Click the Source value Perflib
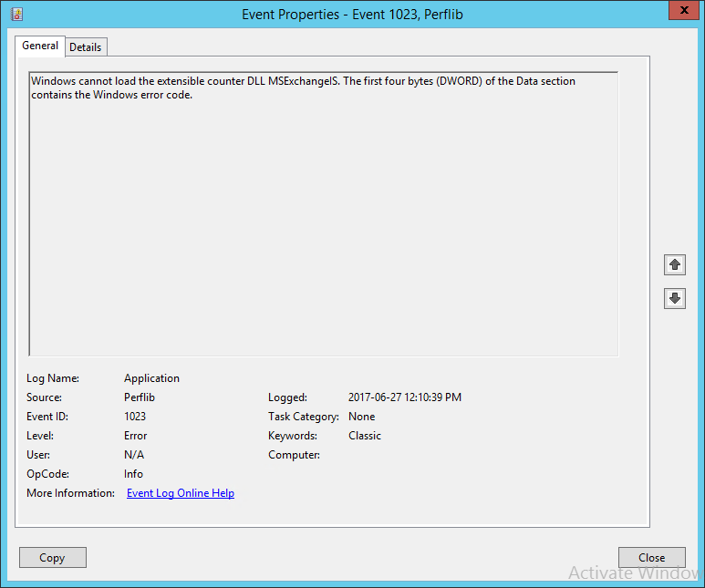705x588 pixels. tap(140, 397)
